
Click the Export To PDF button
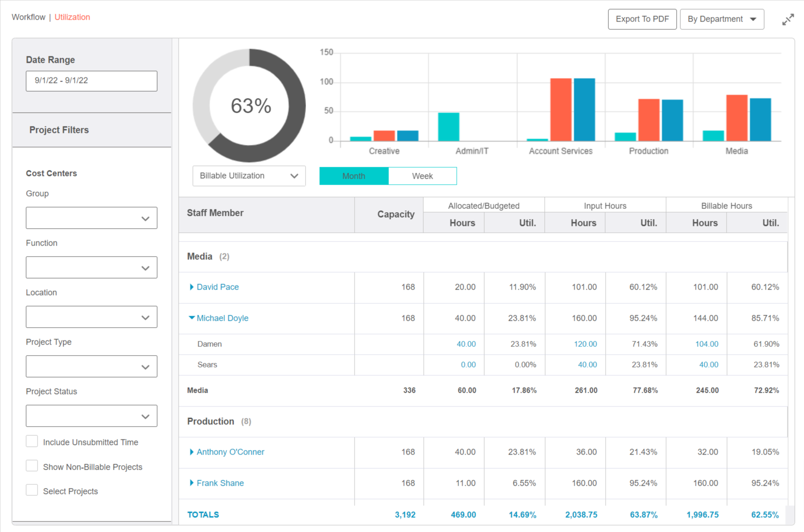pyautogui.click(x=642, y=19)
